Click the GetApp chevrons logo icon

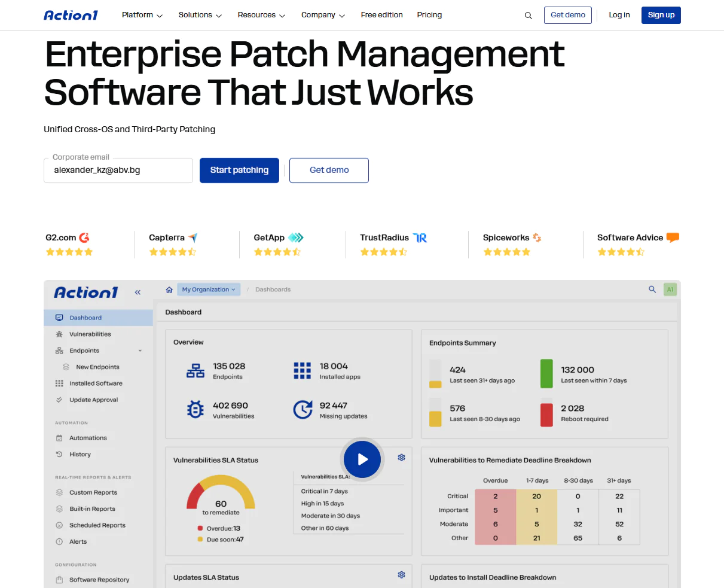tap(296, 237)
